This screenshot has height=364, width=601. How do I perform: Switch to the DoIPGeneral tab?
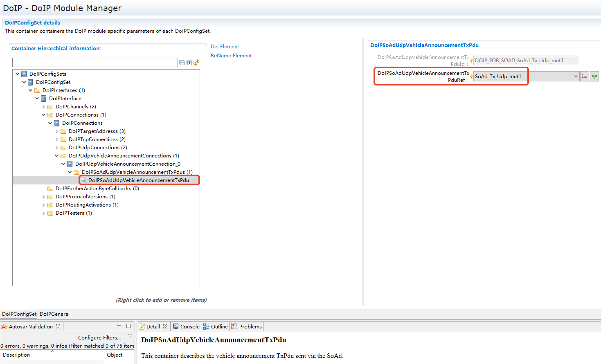click(54, 314)
